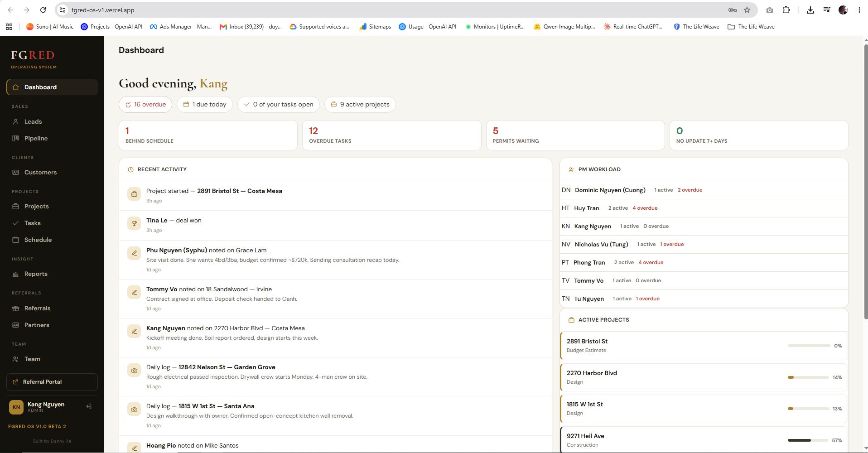The width and height of the screenshot is (868, 453).
Task: Click the note icon beside Tommy Vo entry
Action: [x=134, y=292]
